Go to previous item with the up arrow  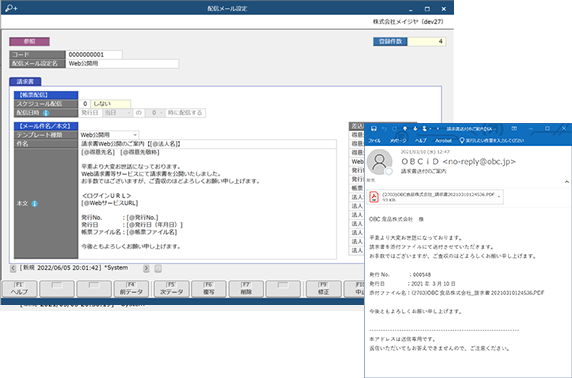pyautogui.click(x=405, y=128)
